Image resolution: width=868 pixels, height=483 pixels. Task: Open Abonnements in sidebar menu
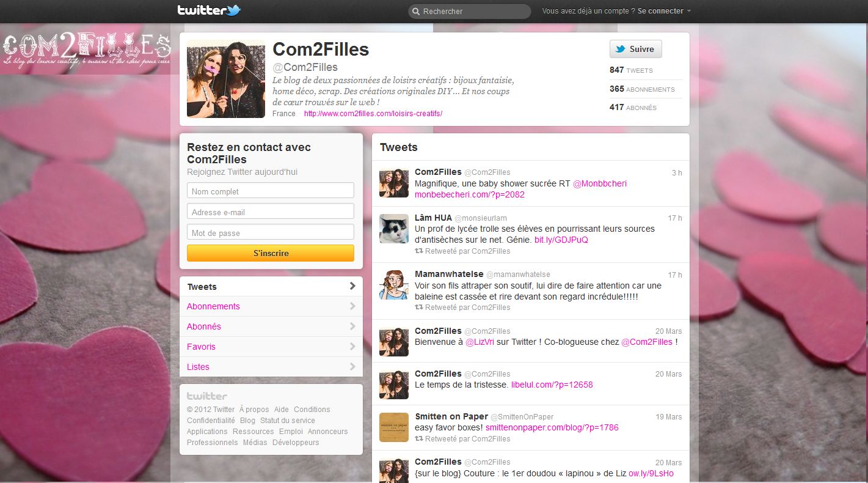pos(271,306)
